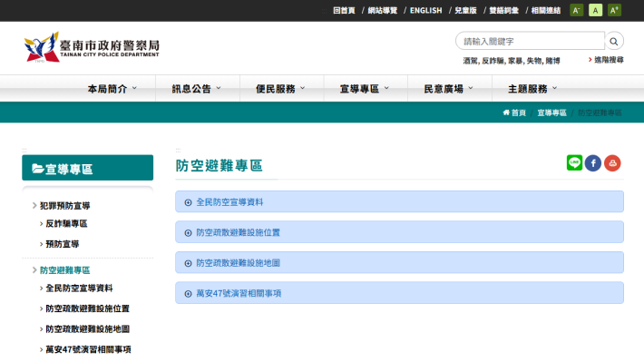Decrease font size with A- button
644x362 pixels.
click(x=576, y=10)
